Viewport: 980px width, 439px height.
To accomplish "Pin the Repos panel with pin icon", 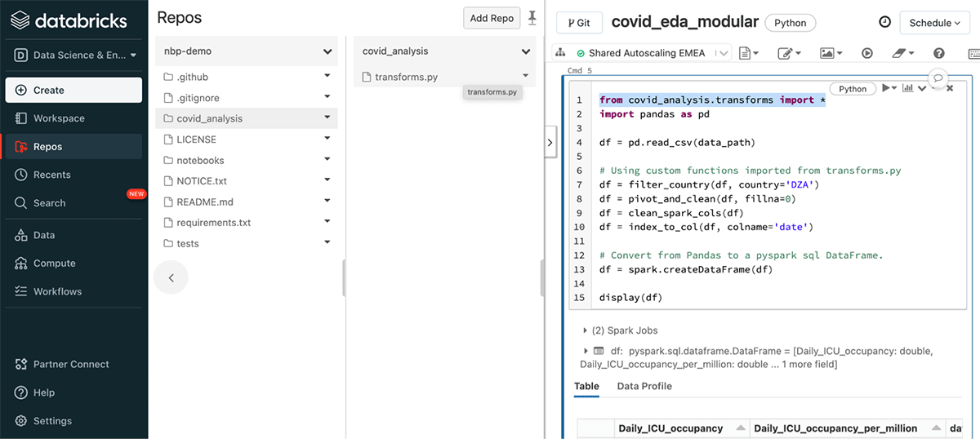I will coord(533,17).
